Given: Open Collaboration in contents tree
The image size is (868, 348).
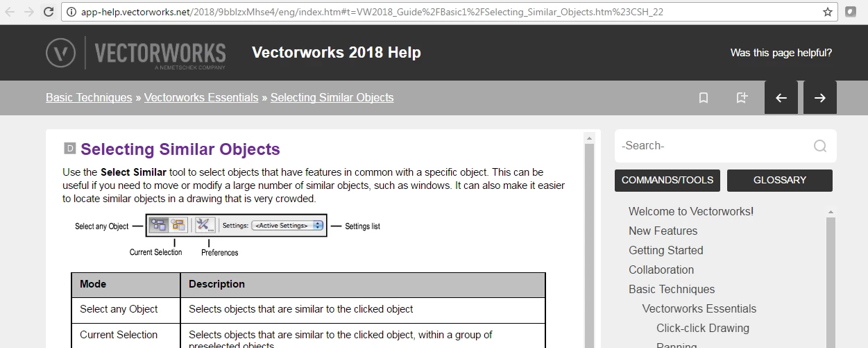Looking at the screenshot, I should coord(661,270).
